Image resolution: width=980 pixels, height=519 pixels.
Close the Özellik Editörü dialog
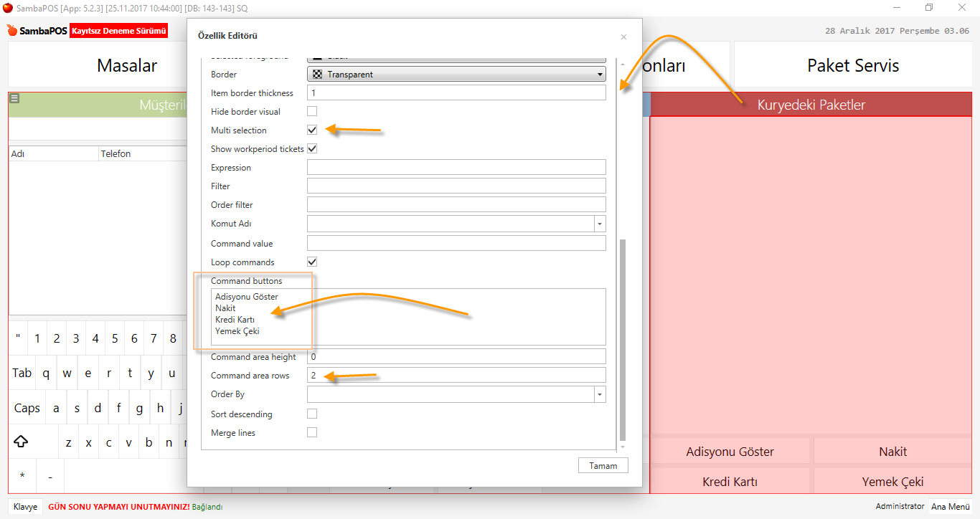(623, 37)
